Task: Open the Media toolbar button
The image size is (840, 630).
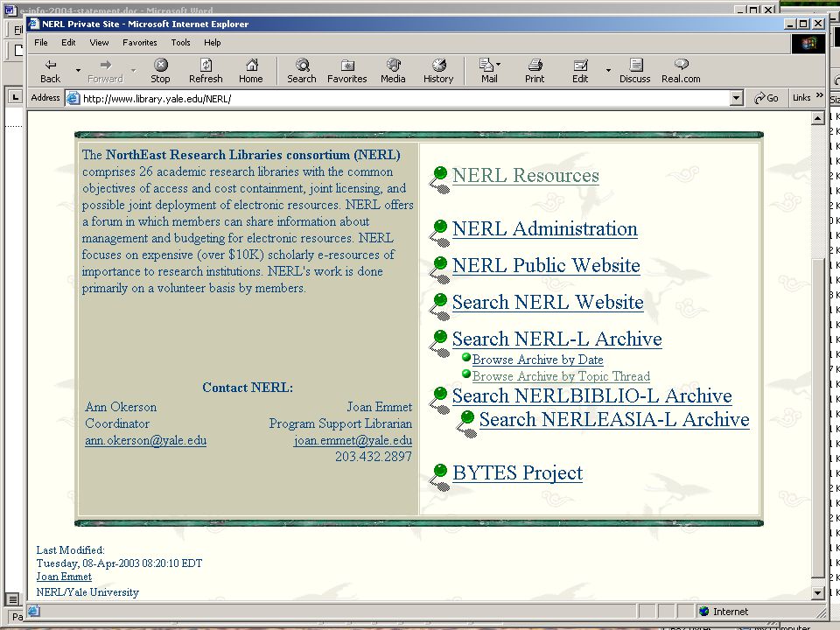Action: tap(393, 71)
